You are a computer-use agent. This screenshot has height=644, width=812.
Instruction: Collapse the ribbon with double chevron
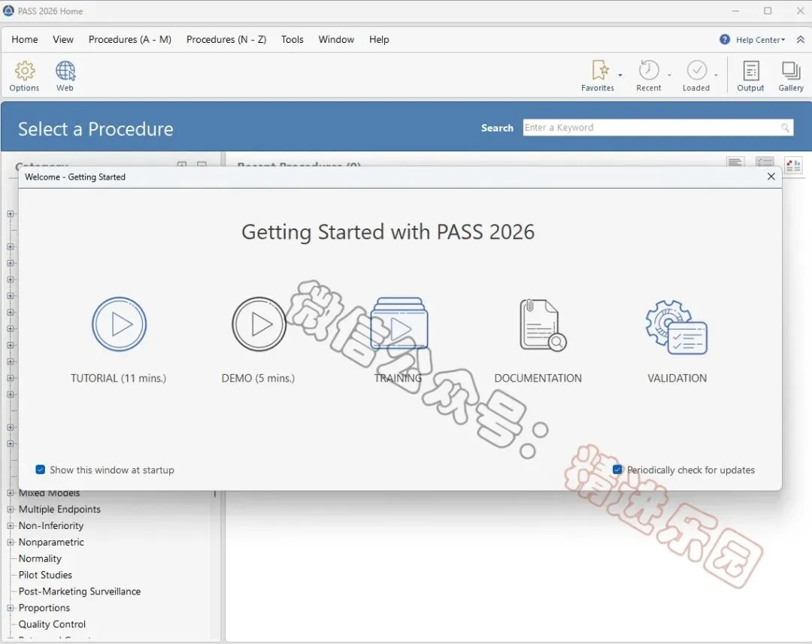(x=801, y=39)
